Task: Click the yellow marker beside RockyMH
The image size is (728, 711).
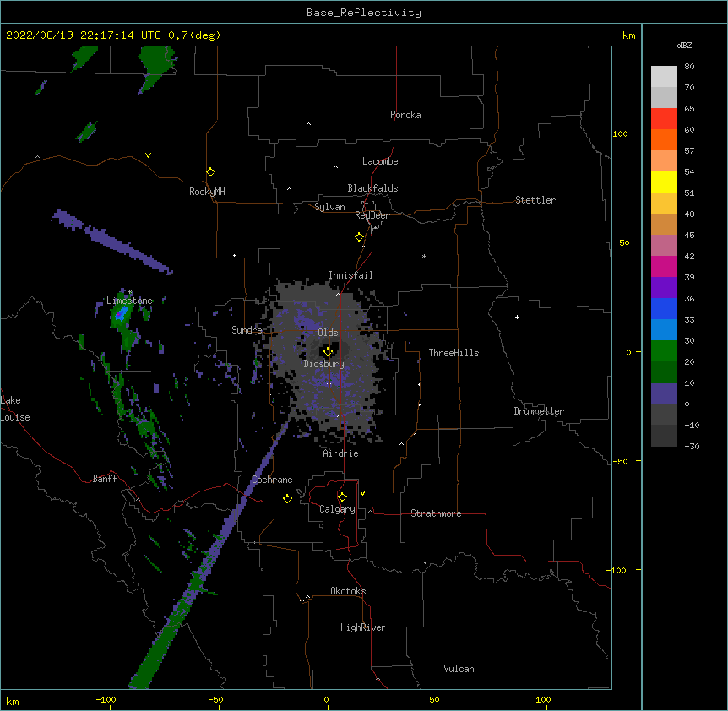Action: [x=210, y=171]
